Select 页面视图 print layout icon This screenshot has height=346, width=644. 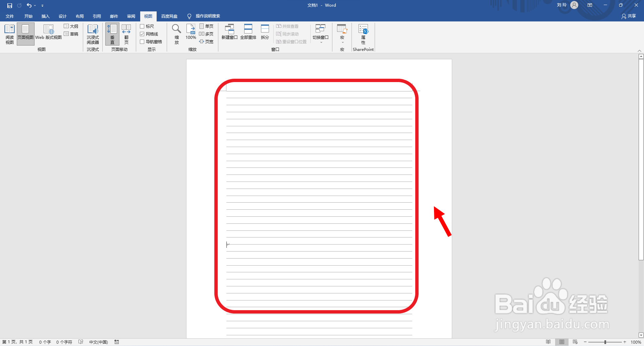pos(25,34)
